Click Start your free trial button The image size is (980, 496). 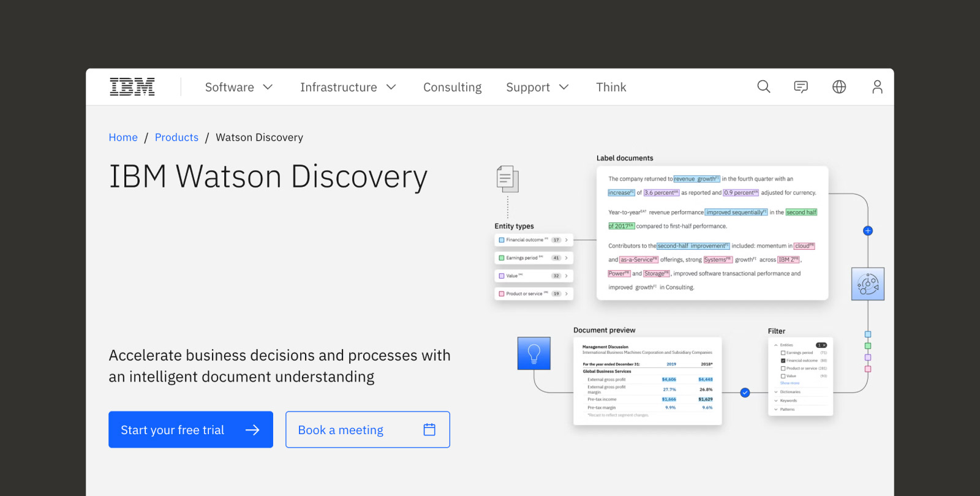pyautogui.click(x=190, y=430)
